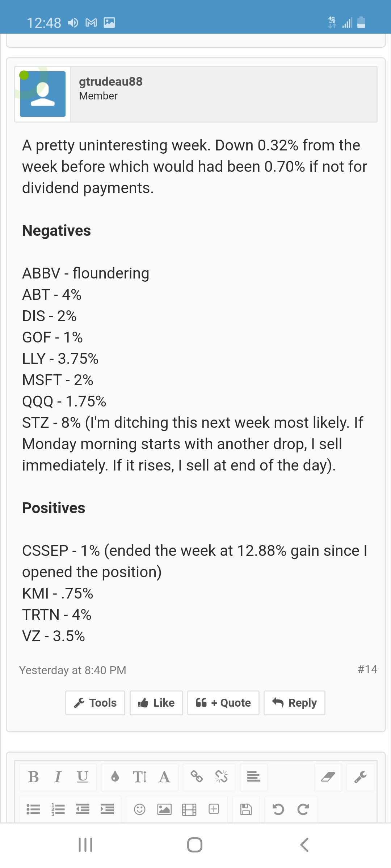Open the post Tools menu
Screen dimensions: 391x868
click(x=95, y=703)
